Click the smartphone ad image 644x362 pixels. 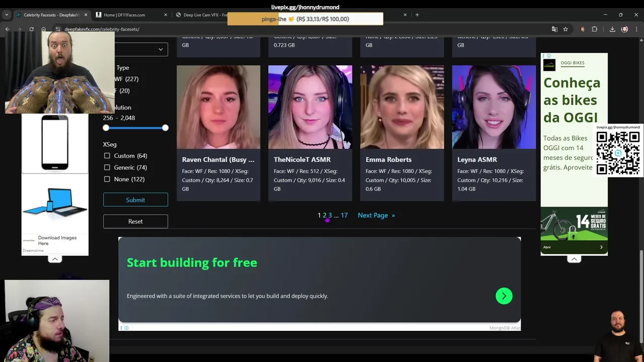click(55, 143)
